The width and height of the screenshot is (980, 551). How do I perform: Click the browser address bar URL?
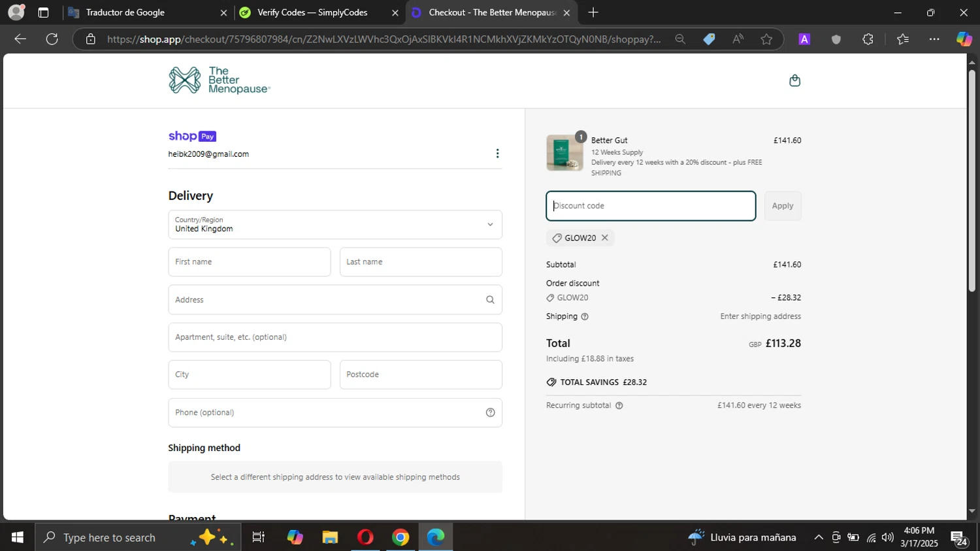coord(384,39)
